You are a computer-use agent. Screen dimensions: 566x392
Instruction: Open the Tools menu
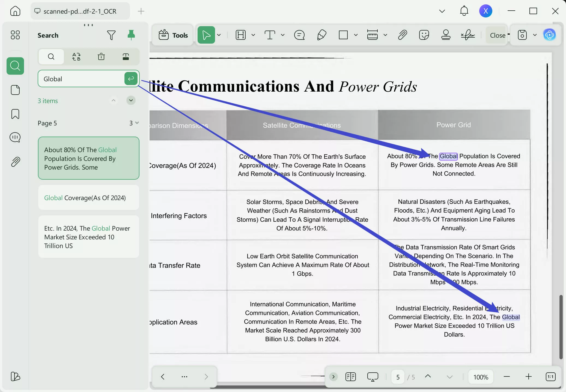pyautogui.click(x=172, y=35)
